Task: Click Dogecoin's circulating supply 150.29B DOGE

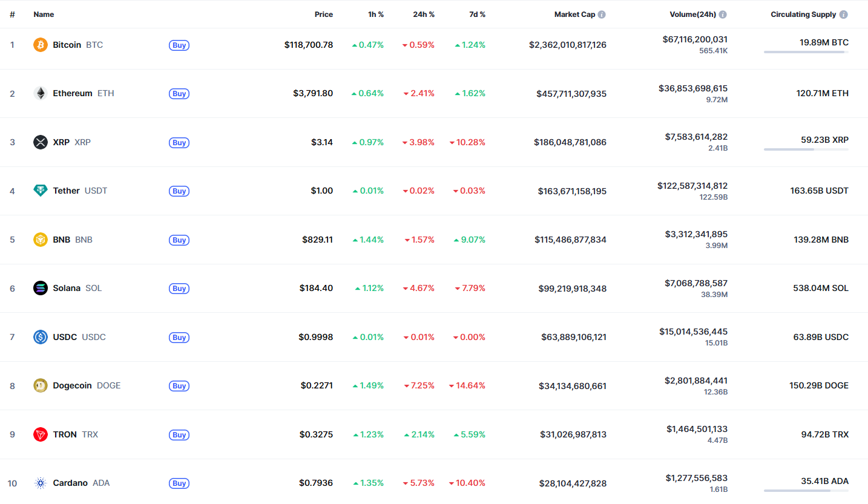Action: coord(820,385)
